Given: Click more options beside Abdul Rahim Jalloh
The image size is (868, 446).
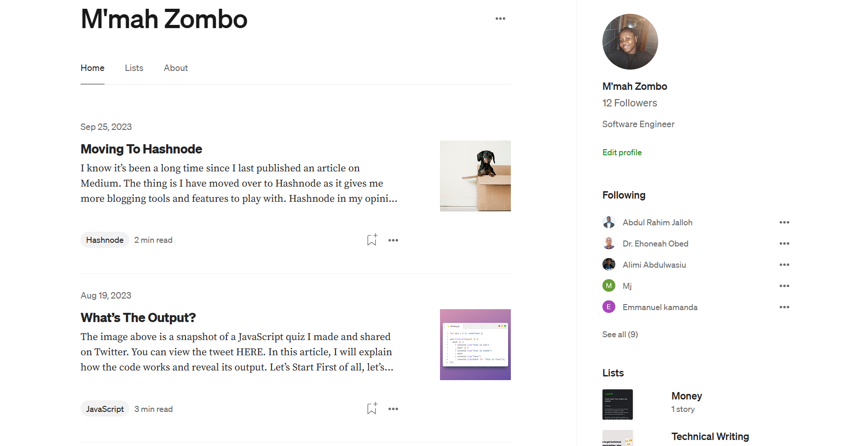Looking at the screenshot, I should (x=784, y=223).
